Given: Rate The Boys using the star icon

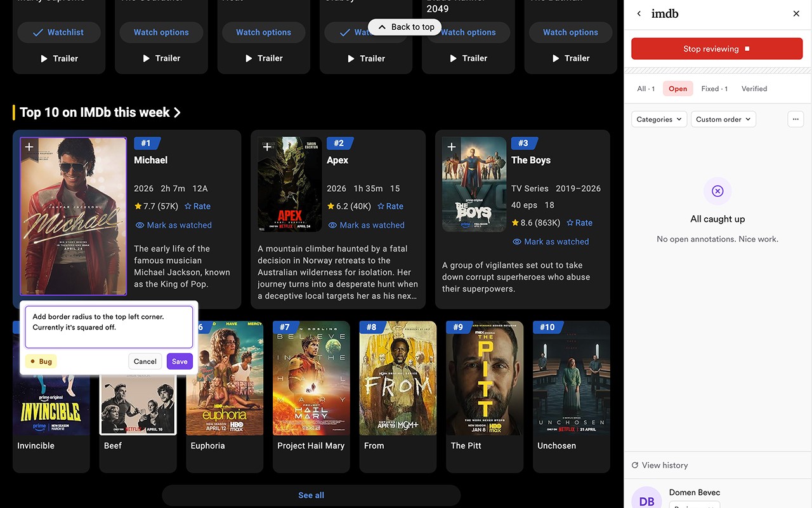Looking at the screenshot, I should point(579,223).
